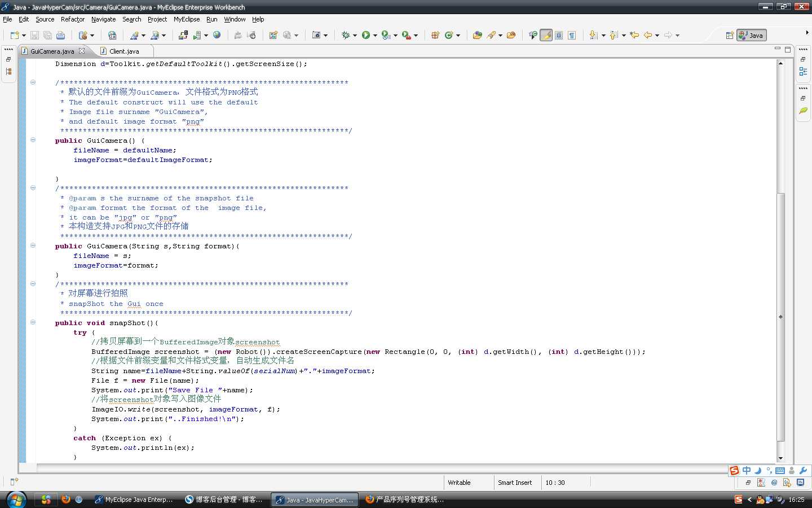Click the editor scrollbar down arrow
812x508 pixels.
click(780, 458)
